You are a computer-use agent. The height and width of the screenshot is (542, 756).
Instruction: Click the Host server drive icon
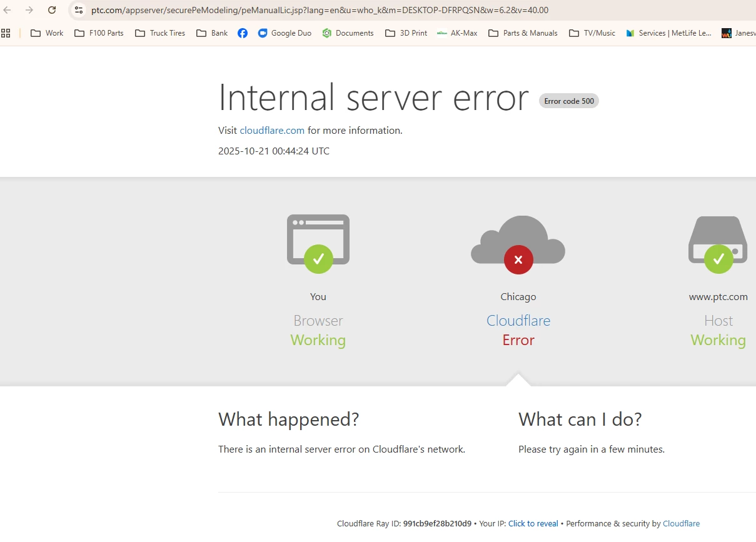718,244
